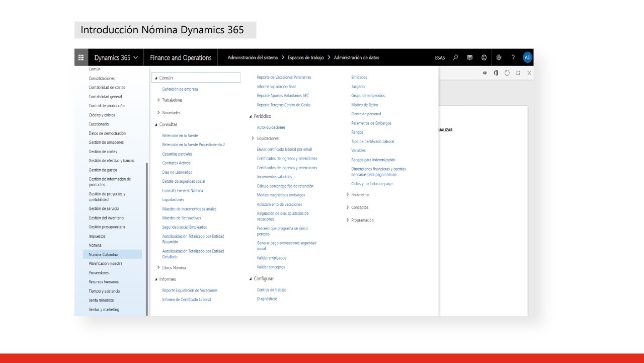Open the messages notification icon

click(470, 57)
